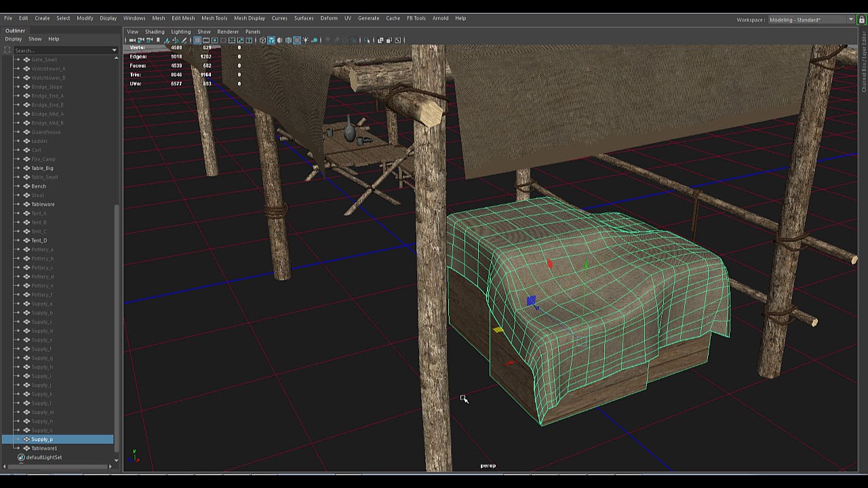The image size is (868, 488).
Task: Toggle the resolution gate icon
Action: [214, 40]
